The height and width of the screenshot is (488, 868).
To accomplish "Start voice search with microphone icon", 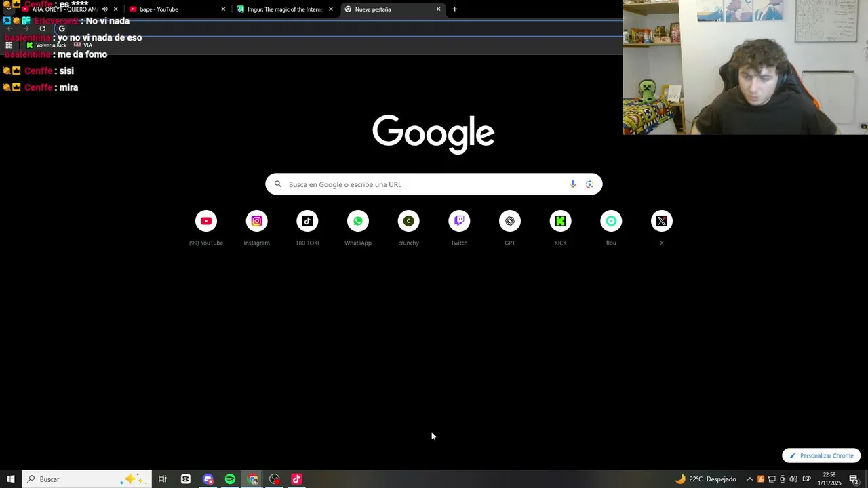I will coord(573,184).
